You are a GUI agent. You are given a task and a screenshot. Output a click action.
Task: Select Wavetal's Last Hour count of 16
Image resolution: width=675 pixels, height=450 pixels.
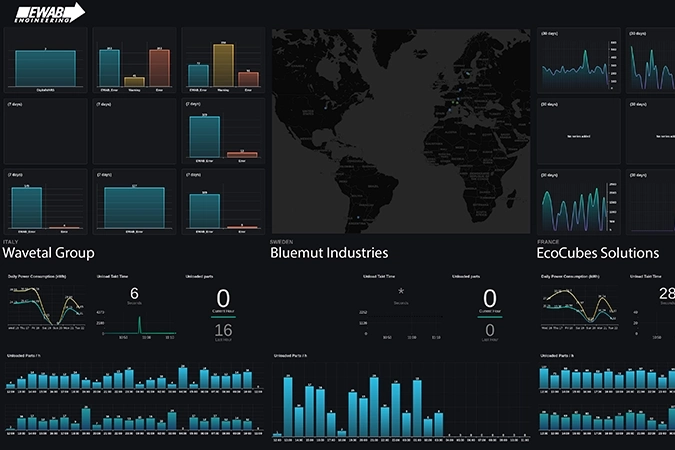[223, 331]
